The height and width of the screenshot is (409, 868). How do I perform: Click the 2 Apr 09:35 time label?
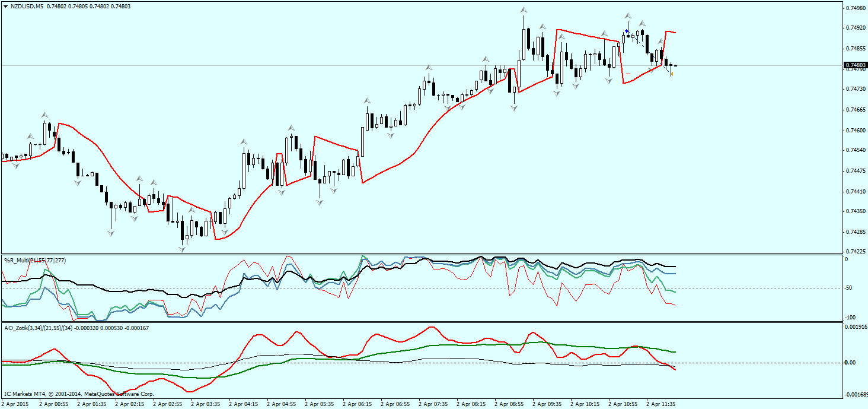pyautogui.click(x=547, y=404)
